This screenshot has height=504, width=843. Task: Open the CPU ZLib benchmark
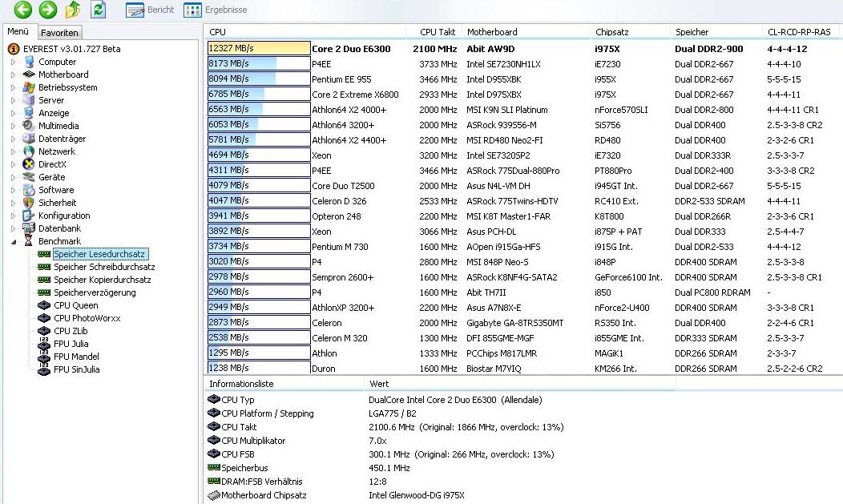71,331
